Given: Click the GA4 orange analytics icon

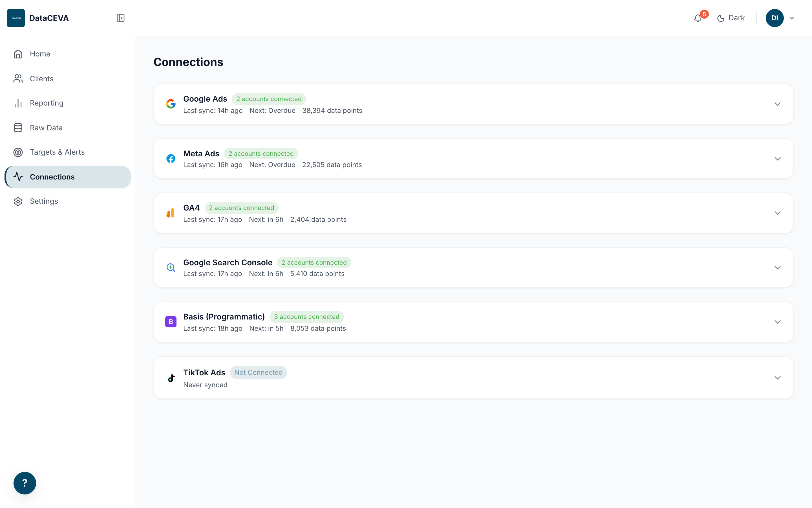Looking at the screenshot, I should click(x=171, y=213).
